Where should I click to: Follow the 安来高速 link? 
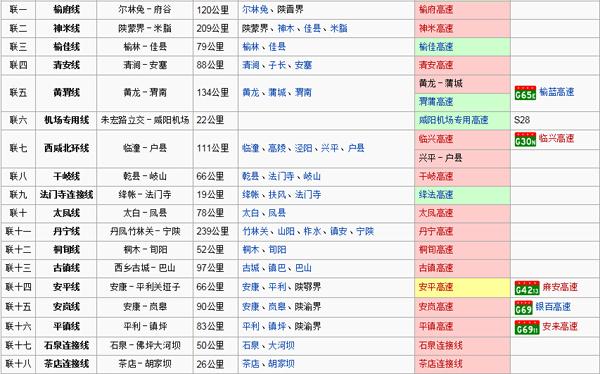pyautogui.click(x=560, y=327)
